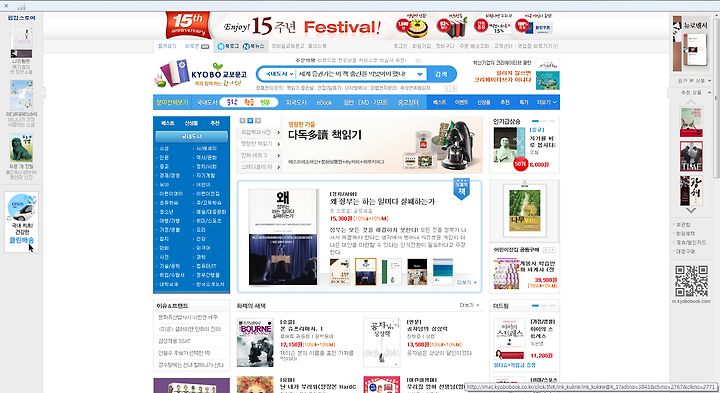Open 제휴/할인카드 in the right sidebar

[691, 242]
